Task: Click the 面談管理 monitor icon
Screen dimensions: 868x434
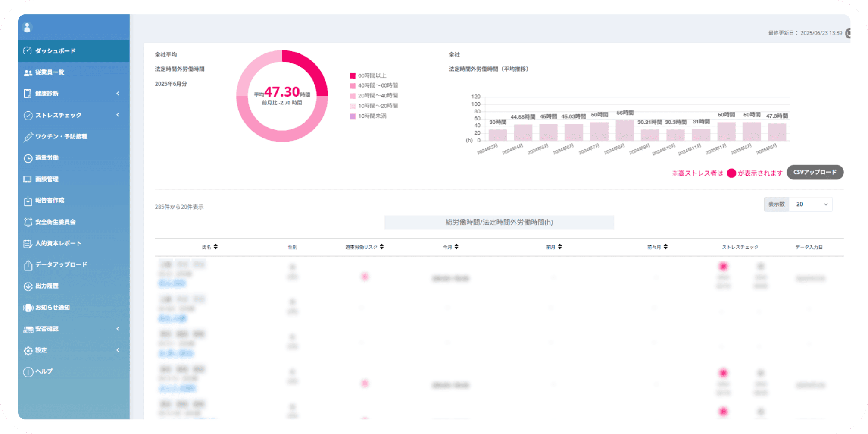Action: [x=28, y=179]
